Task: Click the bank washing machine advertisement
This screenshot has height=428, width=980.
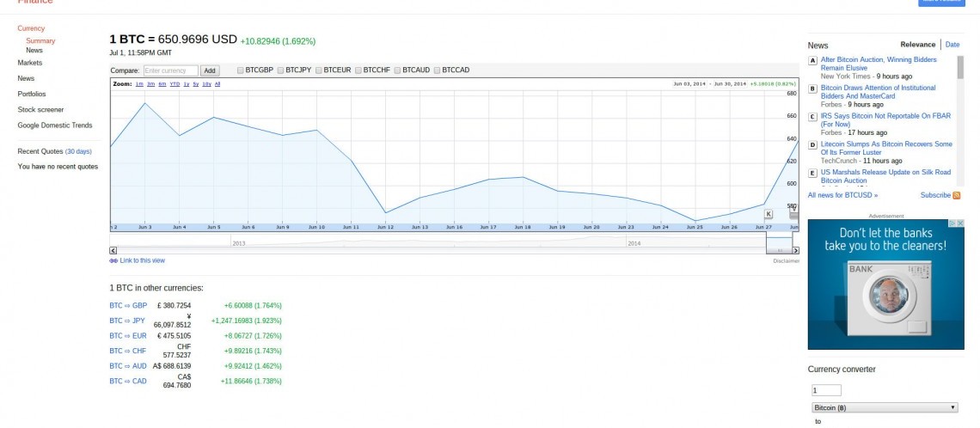Action: [885, 284]
